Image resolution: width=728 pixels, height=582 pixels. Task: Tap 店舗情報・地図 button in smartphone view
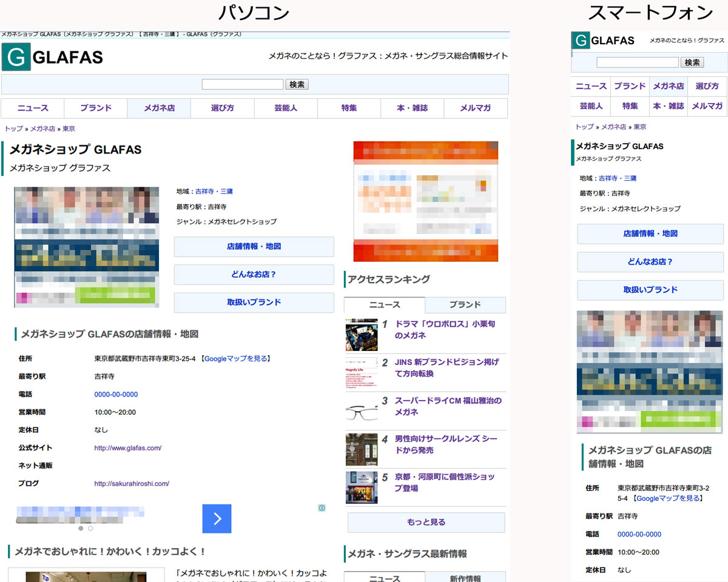tap(650, 234)
